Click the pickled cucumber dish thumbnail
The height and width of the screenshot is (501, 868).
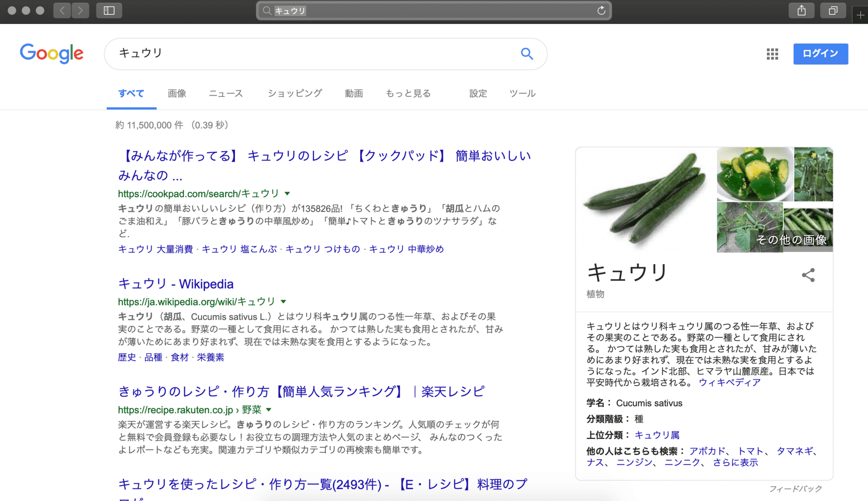(755, 174)
